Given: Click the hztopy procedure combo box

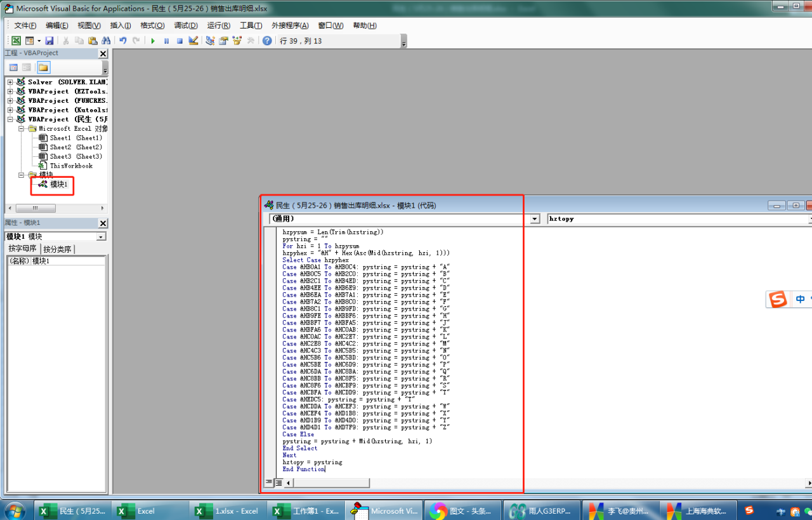Looking at the screenshot, I should point(679,218).
